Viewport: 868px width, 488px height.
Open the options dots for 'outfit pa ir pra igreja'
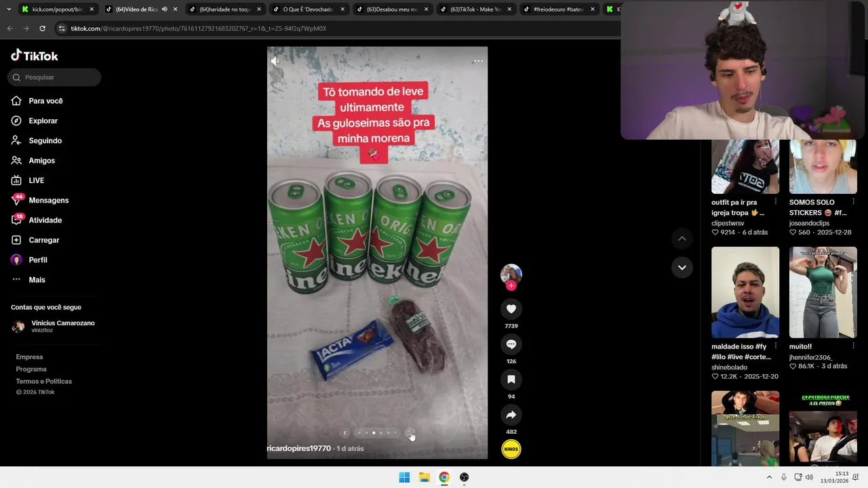[x=776, y=202]
